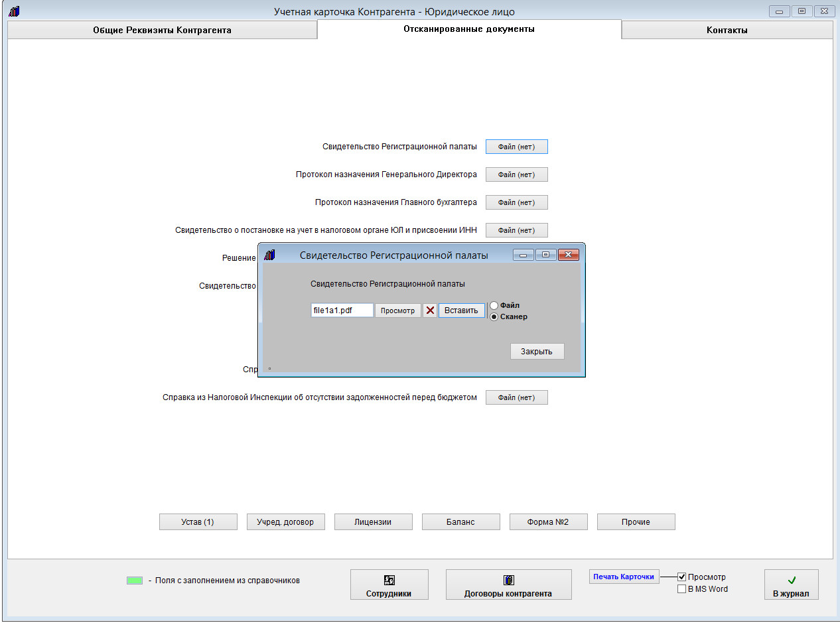The width and height of the screenshot is (840, 623).
Task: Switch to Общие Реквизиты Контрагента tab
Action: 163,30
